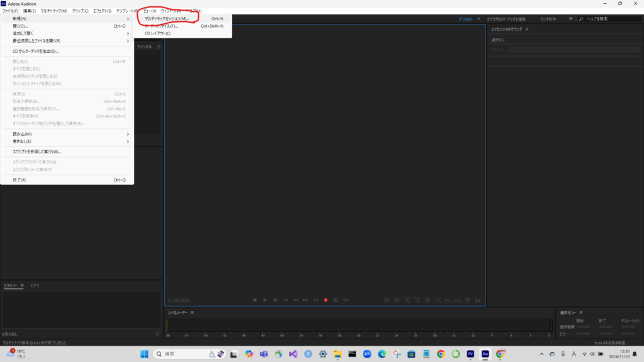Toggle the Loop Playback button
644x362 pixels.
coord(336,300)
